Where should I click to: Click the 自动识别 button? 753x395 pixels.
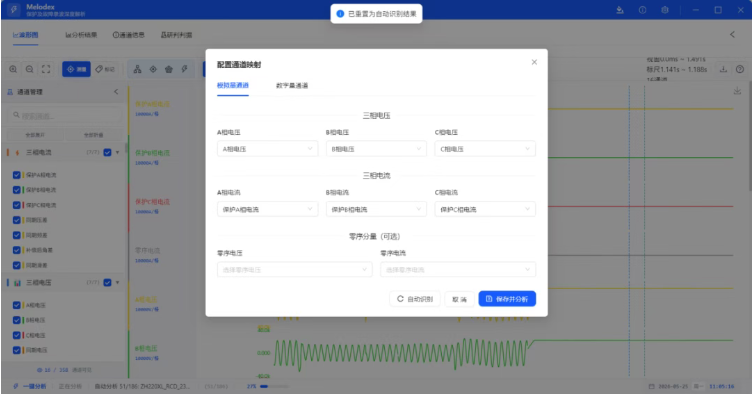[415, 299]
